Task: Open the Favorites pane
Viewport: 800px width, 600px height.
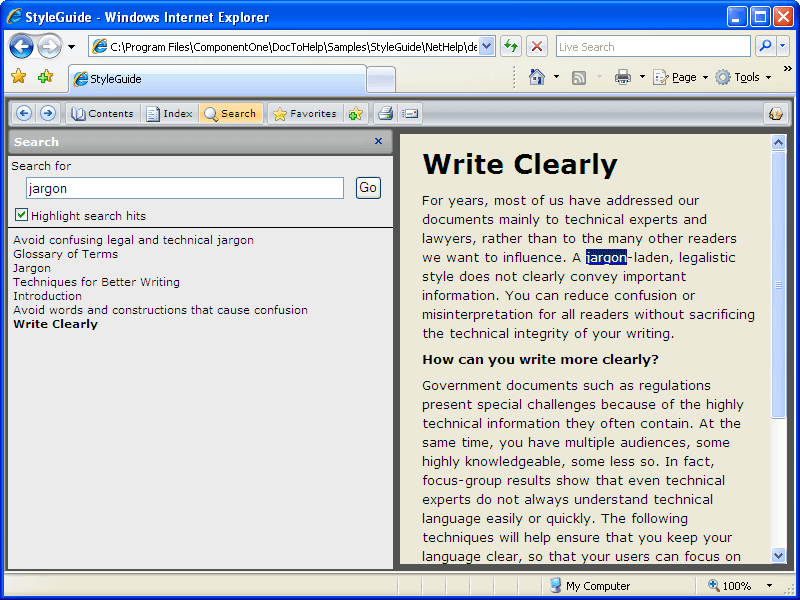Action: click(x=305, y=113)
